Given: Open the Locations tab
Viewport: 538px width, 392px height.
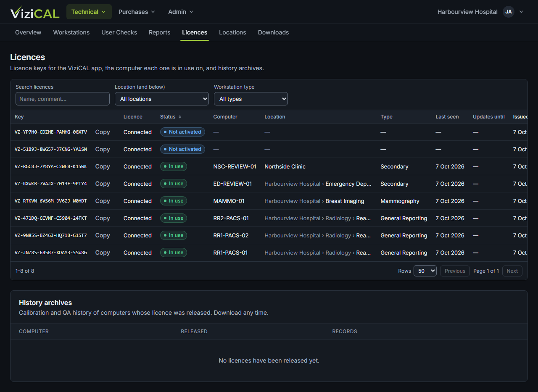Looking at the screenshot, I should [x=232, y=32].
